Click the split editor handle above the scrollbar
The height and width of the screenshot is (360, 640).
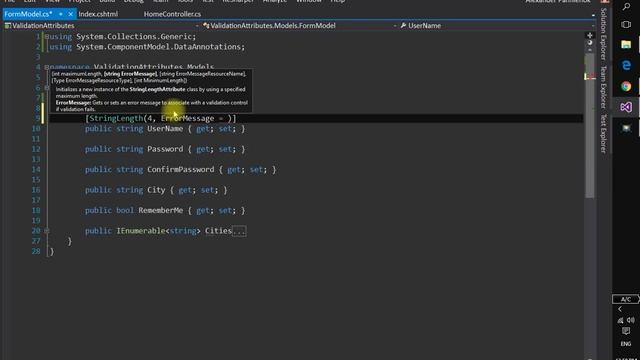click(x=590, y=36)
